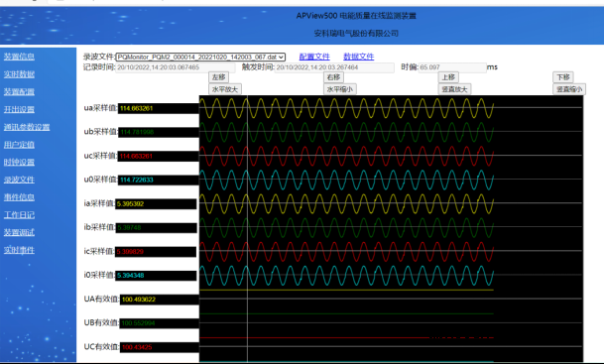The height and width of the screenshot is (364, 604).
Task: Open the 装置信息 sidebar link
Action: point(19,57)
